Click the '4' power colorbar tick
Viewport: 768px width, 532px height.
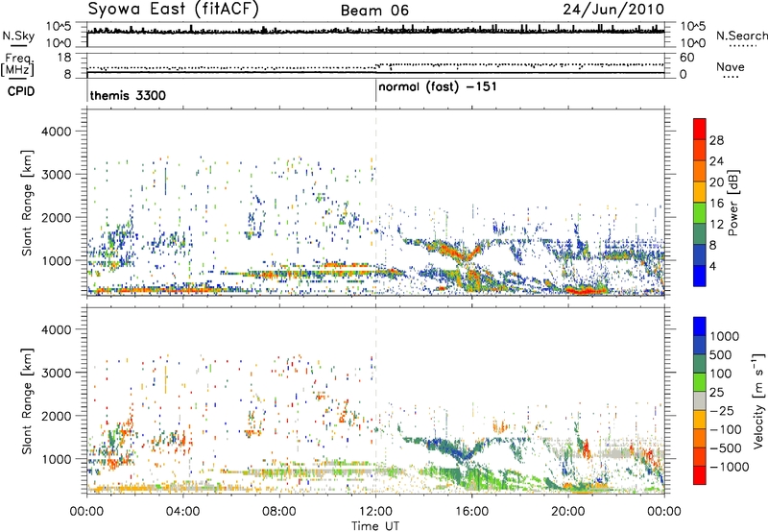[712, 267]
